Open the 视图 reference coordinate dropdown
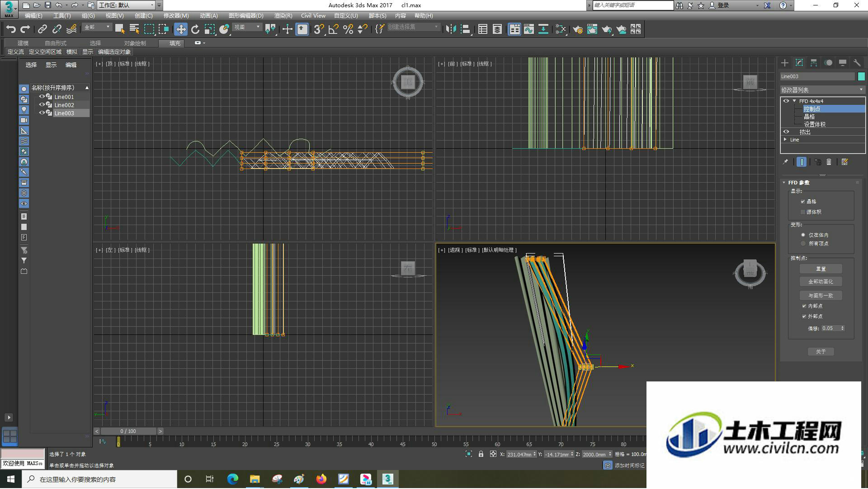The height and width of the screenshot is (489, 868). pyautogui.click(x=247, y=28)
